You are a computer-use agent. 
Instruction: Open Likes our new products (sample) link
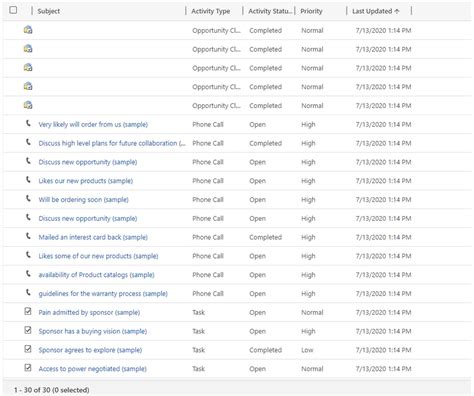pos(86,181)
